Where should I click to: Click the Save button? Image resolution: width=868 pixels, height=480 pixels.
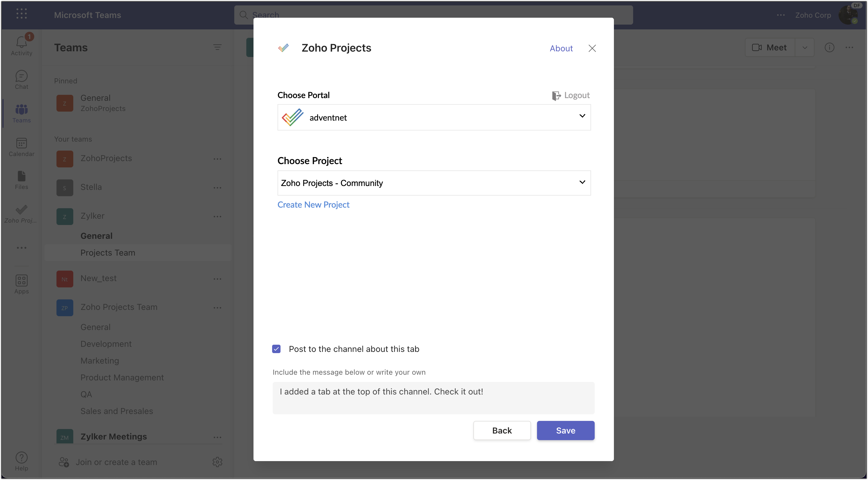566,430
